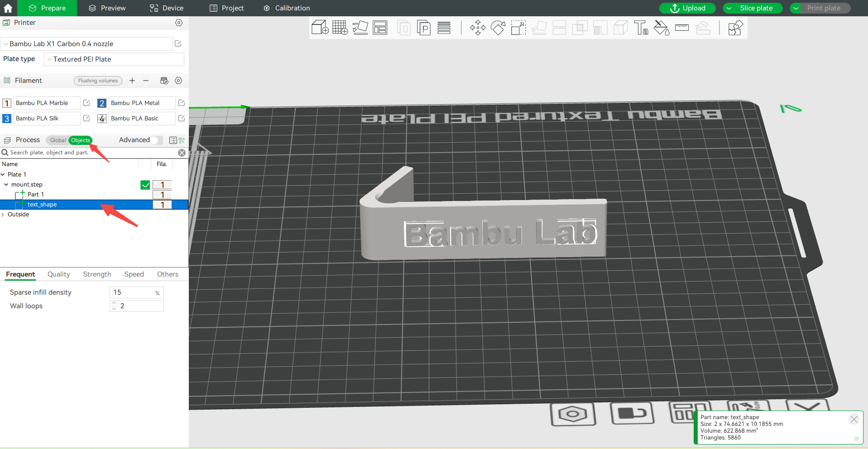The image size is (868, 449).
Task: Toggle the Advanced process switch
Action: (157, 140)
